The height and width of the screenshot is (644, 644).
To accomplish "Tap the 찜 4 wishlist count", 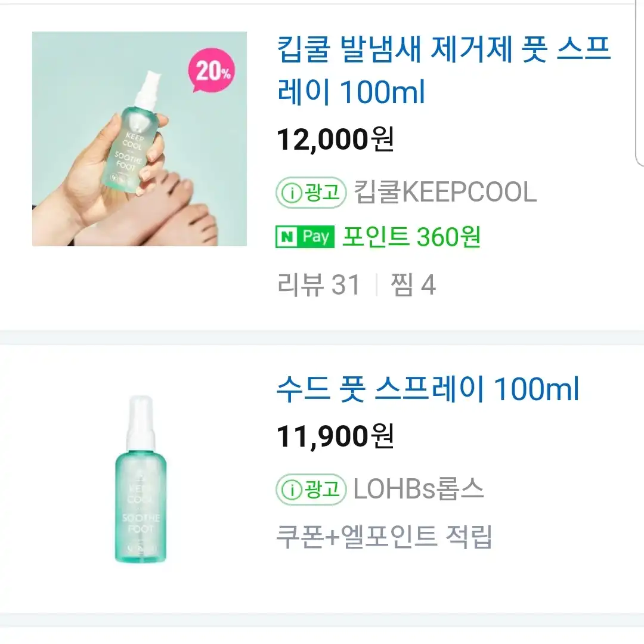I will coord(413,284).
